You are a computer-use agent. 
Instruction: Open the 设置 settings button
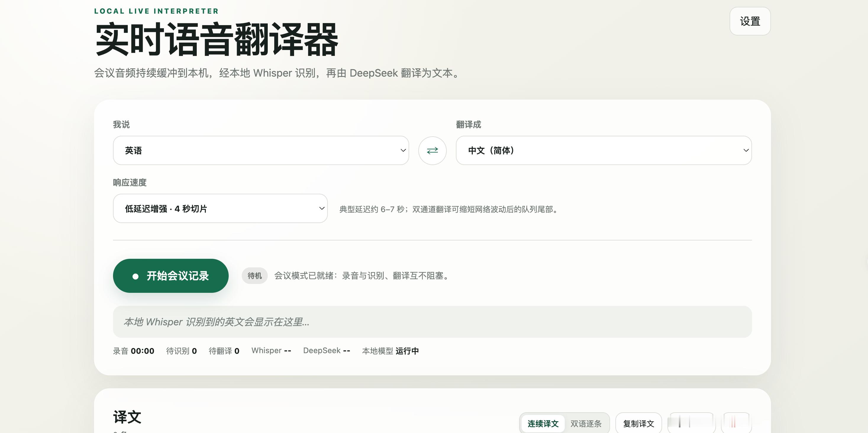750,21
